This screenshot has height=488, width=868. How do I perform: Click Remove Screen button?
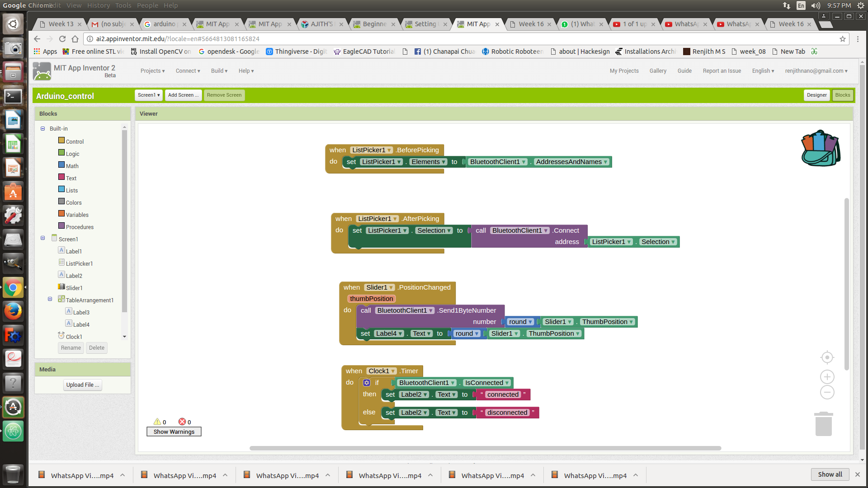click(224, 95)
